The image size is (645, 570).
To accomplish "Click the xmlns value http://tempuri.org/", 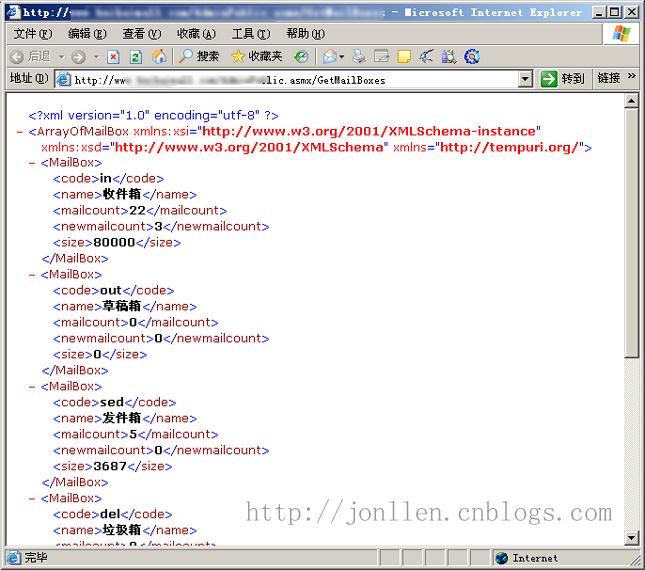I will 512,147.
